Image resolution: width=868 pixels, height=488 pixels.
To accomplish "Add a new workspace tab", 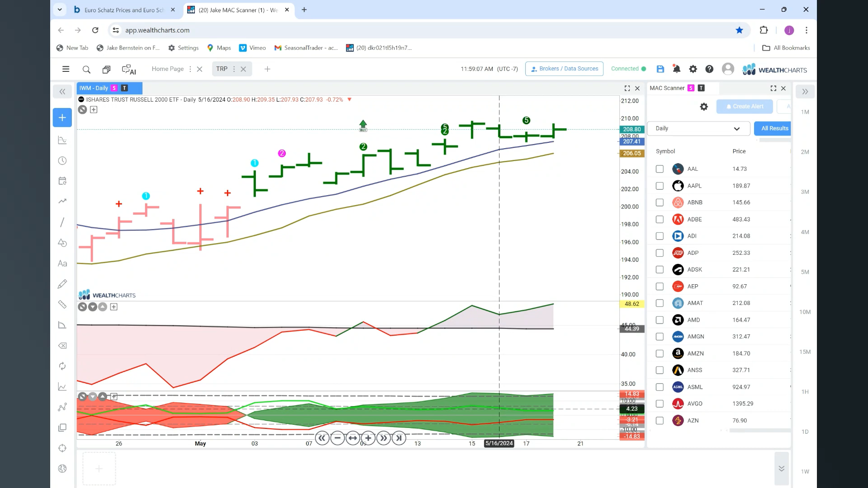I will click(267, 69).
